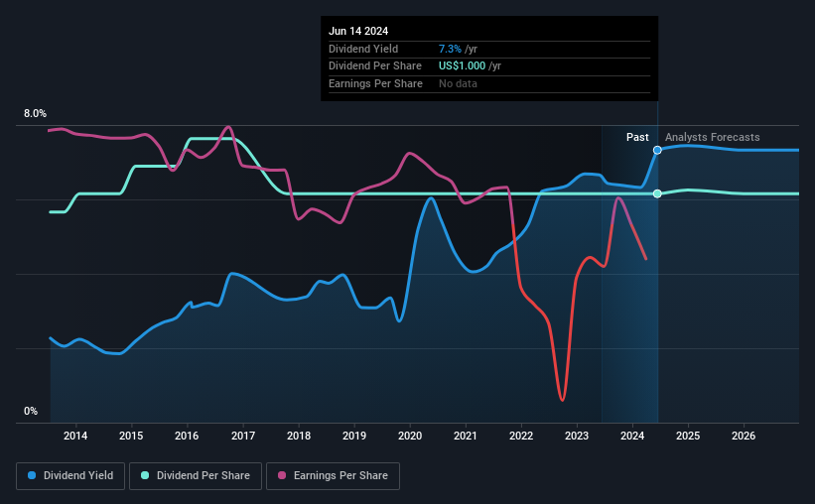Click the Analysts Forecasts label

point(712,137)
